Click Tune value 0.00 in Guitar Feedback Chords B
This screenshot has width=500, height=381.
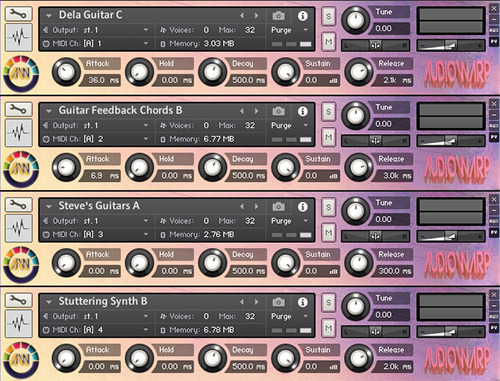point(384,124)
